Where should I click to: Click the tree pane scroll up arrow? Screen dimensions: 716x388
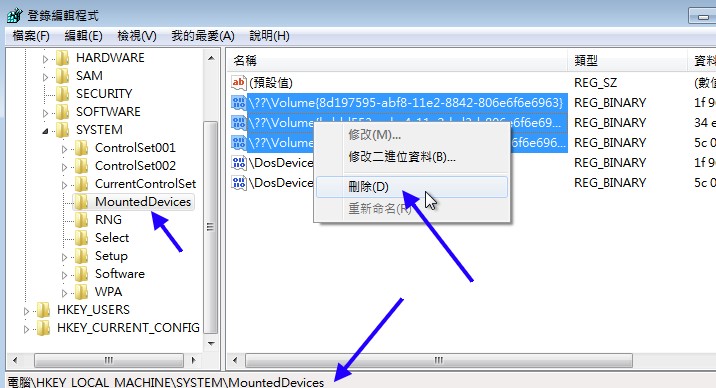tap(211, 58)
